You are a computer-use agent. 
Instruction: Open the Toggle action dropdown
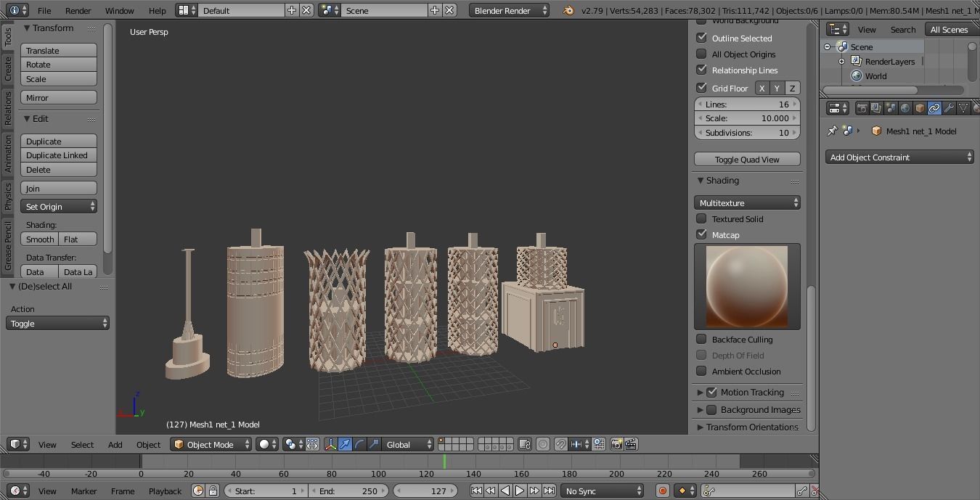(57, 323)
